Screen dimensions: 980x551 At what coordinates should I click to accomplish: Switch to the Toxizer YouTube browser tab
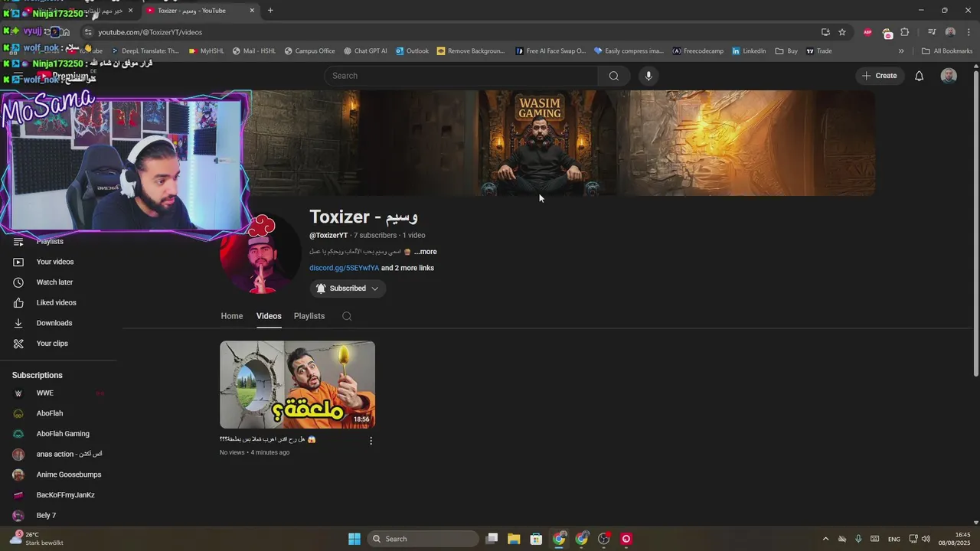coord(201,11)
